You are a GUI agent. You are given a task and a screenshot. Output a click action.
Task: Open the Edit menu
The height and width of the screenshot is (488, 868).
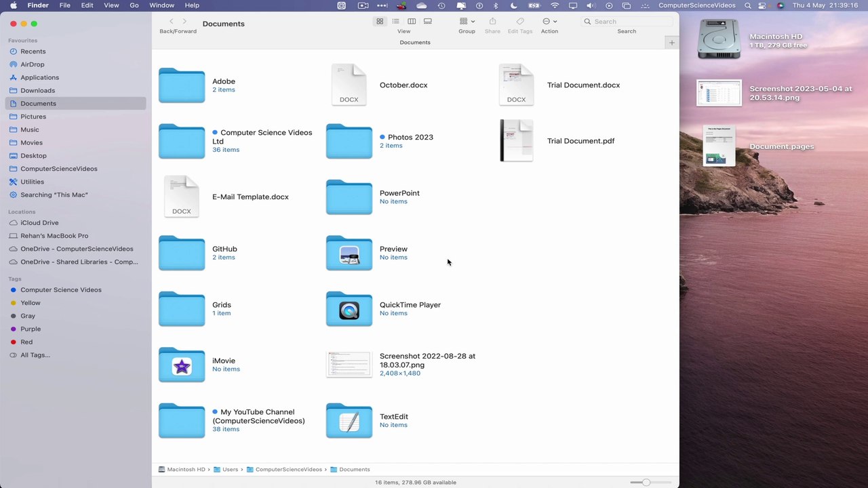[87, 5]
